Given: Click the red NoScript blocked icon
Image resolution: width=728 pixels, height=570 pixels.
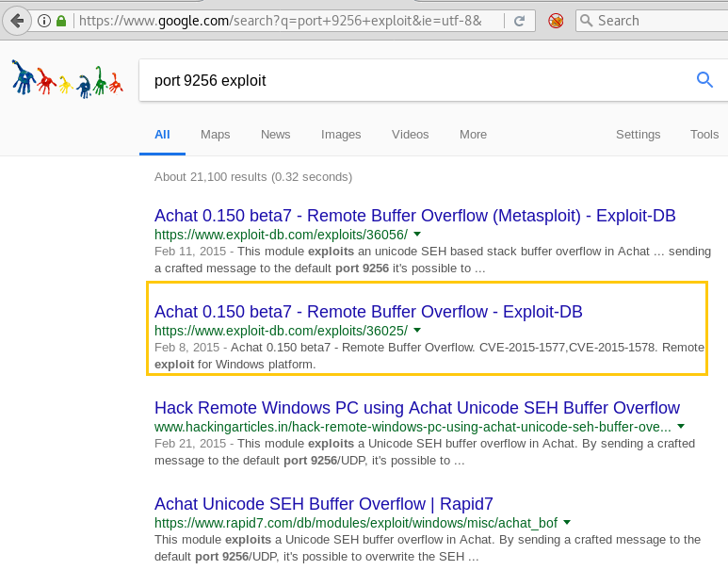Looking at the screenshot, I should click(556, 21).
